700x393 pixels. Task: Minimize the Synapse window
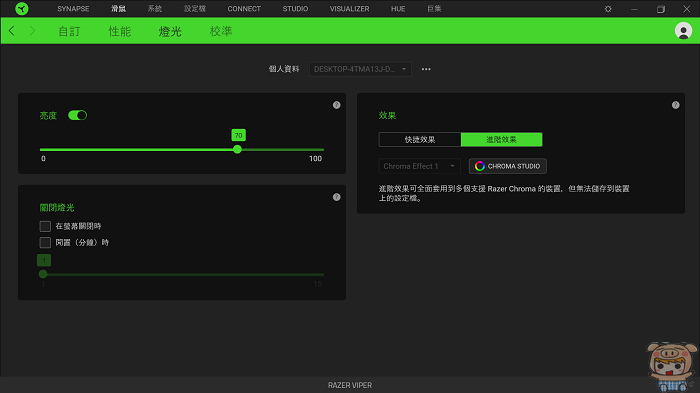634,9
